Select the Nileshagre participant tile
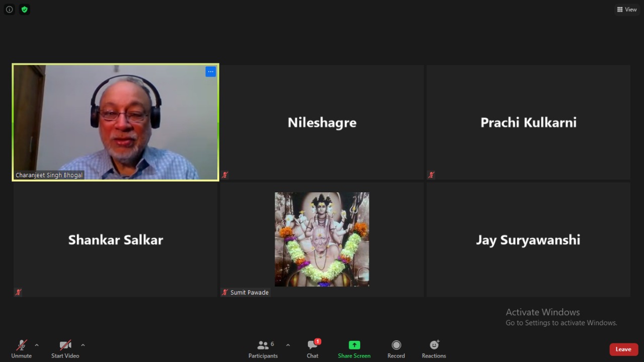644x362 pixels. point(322,122)
